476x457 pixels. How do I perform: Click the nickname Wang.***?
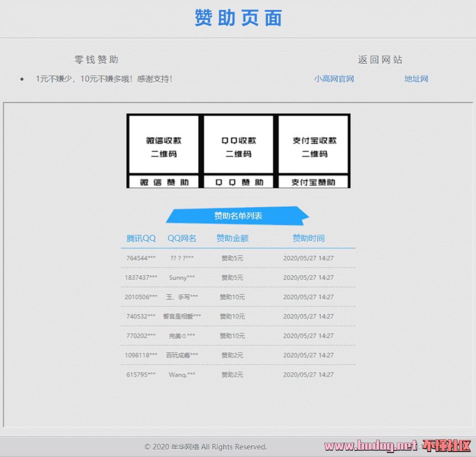[182, 375]
